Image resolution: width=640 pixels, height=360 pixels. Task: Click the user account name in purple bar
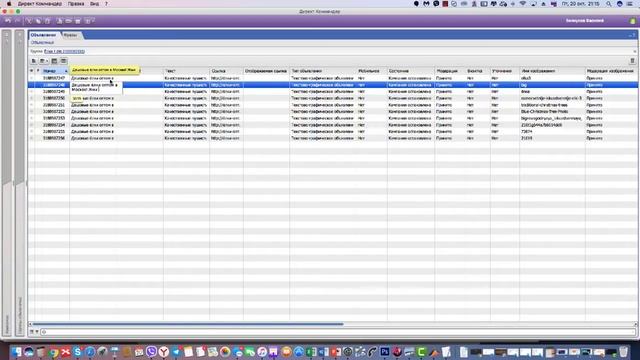585,20
